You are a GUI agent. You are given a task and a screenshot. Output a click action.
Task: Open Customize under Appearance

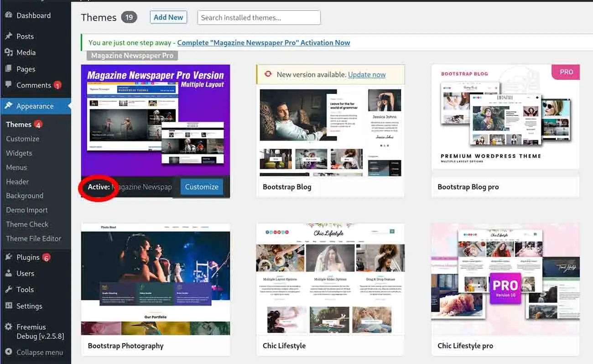22,139
